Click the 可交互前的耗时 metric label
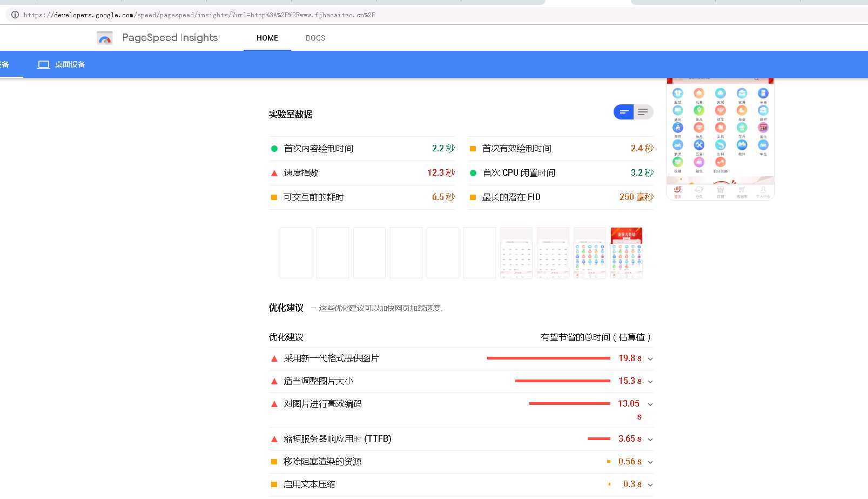868x499 pixels. [x=314, y=197]
